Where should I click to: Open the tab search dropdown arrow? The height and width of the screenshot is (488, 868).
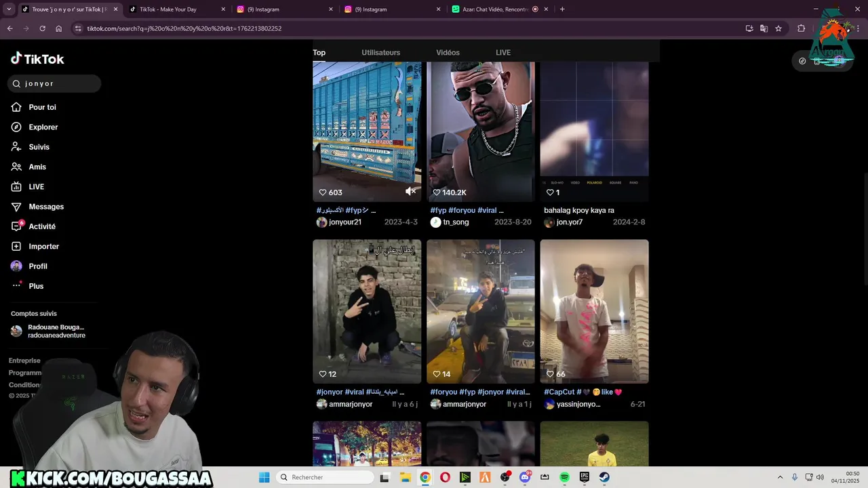click(x=9, y=9)
